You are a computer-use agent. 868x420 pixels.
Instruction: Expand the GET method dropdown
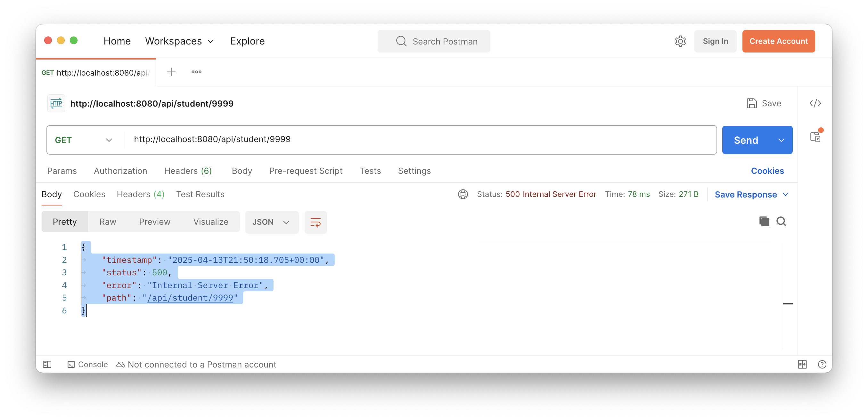pos(84,140)
